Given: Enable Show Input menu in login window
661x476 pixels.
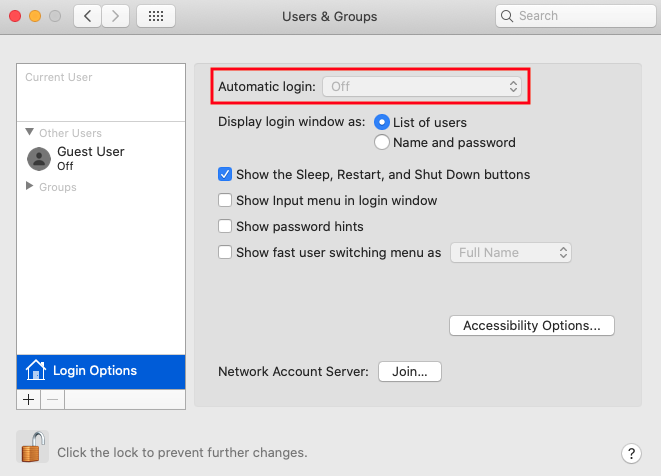Looking at the screenshot, I should pos(225,200).
